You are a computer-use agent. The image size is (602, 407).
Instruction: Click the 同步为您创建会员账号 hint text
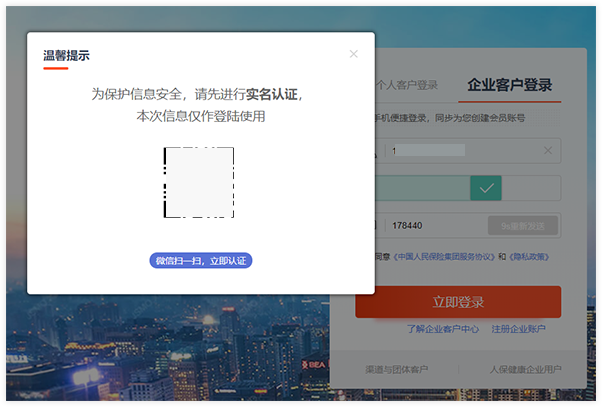480,118
